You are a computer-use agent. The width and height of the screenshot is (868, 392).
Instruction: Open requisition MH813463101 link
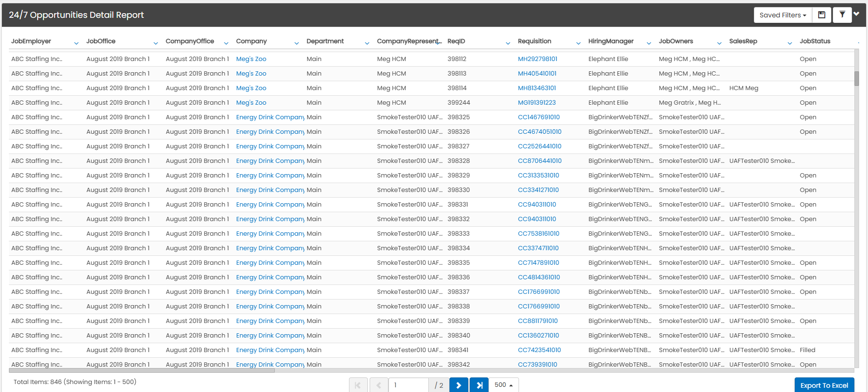click(x=537, y=88)
